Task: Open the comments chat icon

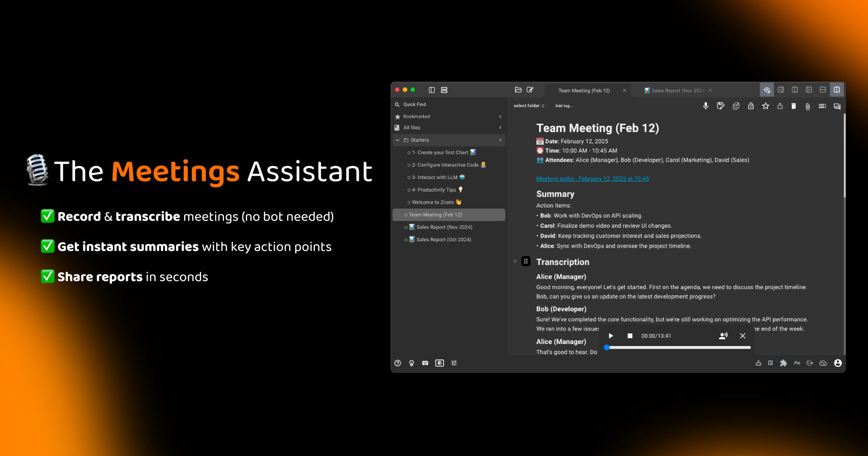Action: (837, 106)
